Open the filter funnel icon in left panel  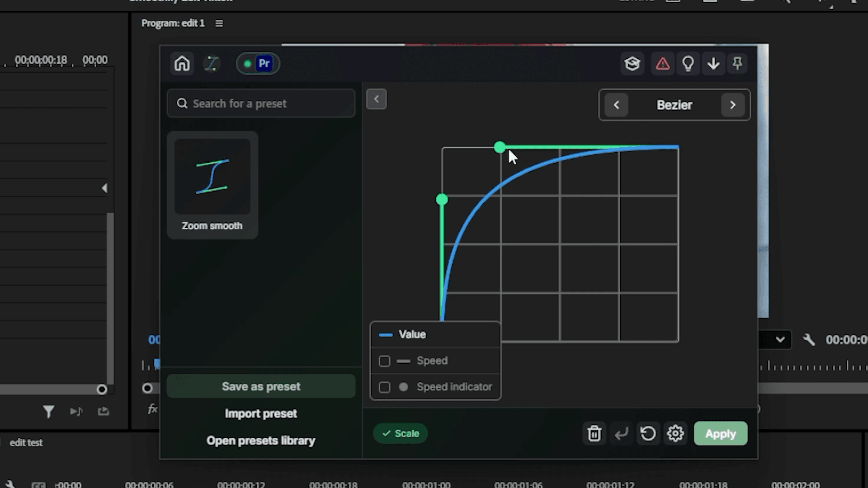(x=48, y=411)
